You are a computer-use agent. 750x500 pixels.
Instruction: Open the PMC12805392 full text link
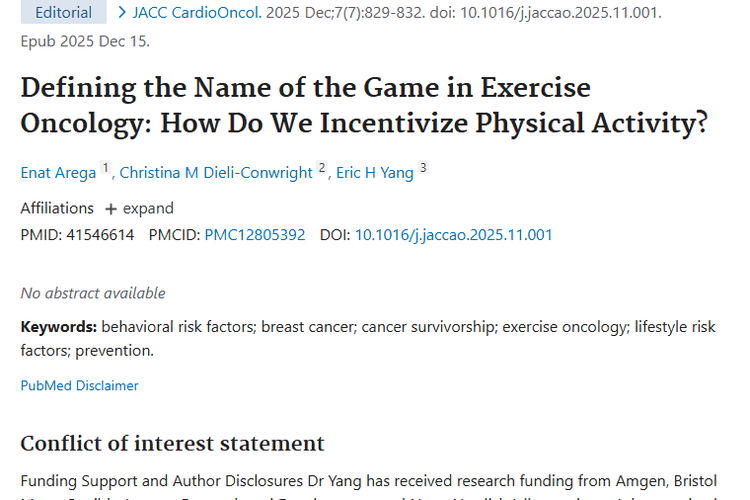coord(255,235)
